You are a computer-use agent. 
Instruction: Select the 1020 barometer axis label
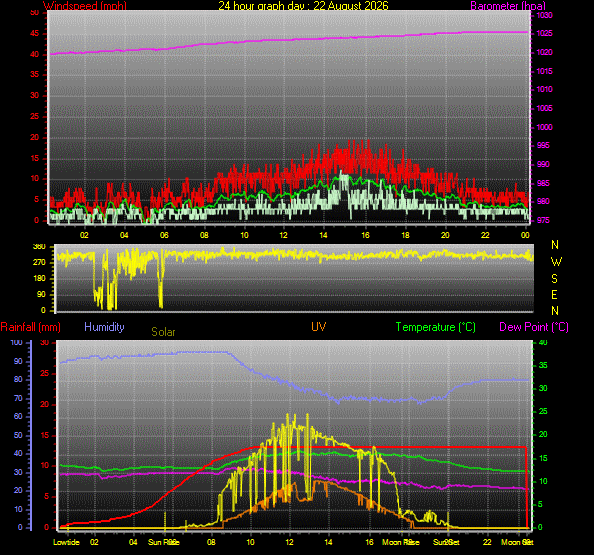point(544,52)
